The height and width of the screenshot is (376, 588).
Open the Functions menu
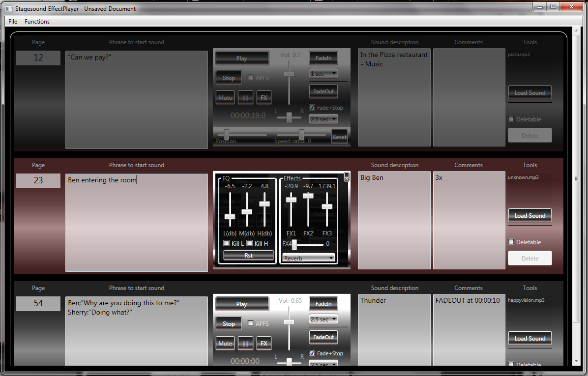(x=37, y=21)
